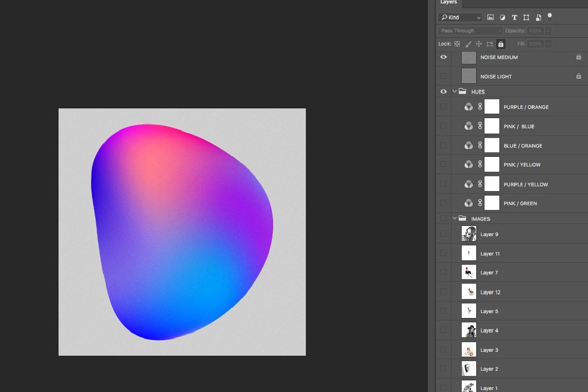This screenshot has width=588, height=392.
Task: Filter layers by adjustment layers
Action: tap(502, 18)
